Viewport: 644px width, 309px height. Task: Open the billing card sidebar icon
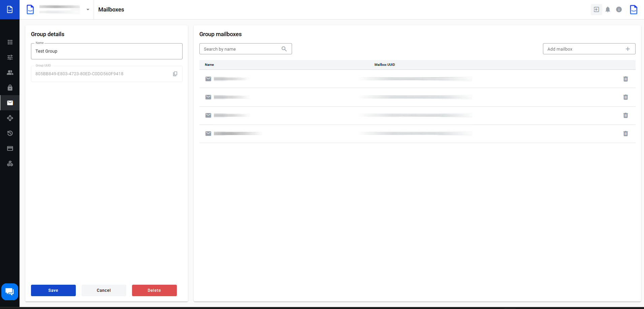tap(10, 148)
